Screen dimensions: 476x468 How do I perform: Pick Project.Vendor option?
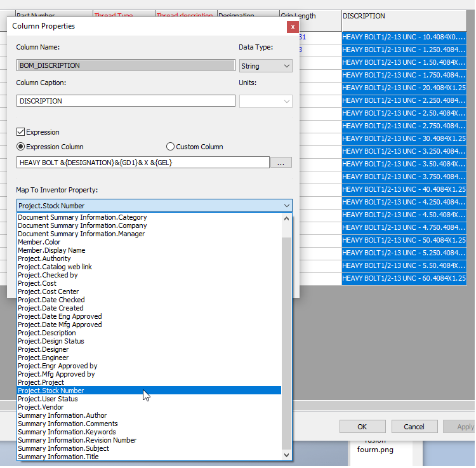tap(149, 407)
